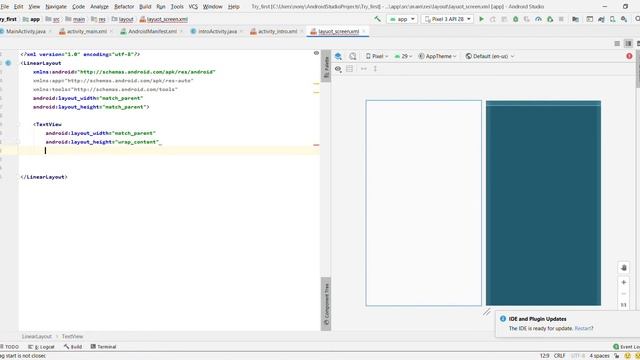Click TextView in bottom breadcrumb

(x=72, y=336)
